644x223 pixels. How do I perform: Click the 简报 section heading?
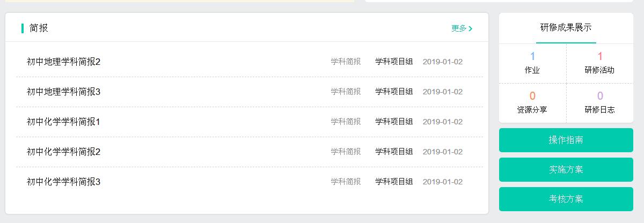(x=39, y=28)
